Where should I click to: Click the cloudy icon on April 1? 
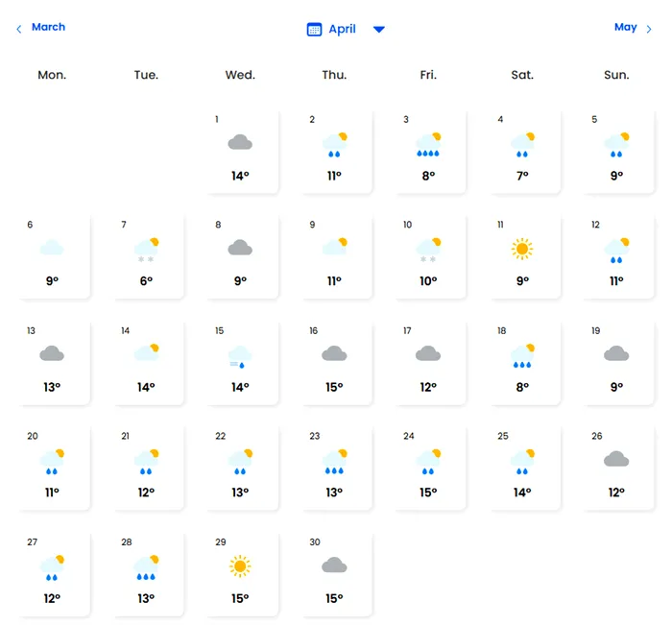point(240,143)
